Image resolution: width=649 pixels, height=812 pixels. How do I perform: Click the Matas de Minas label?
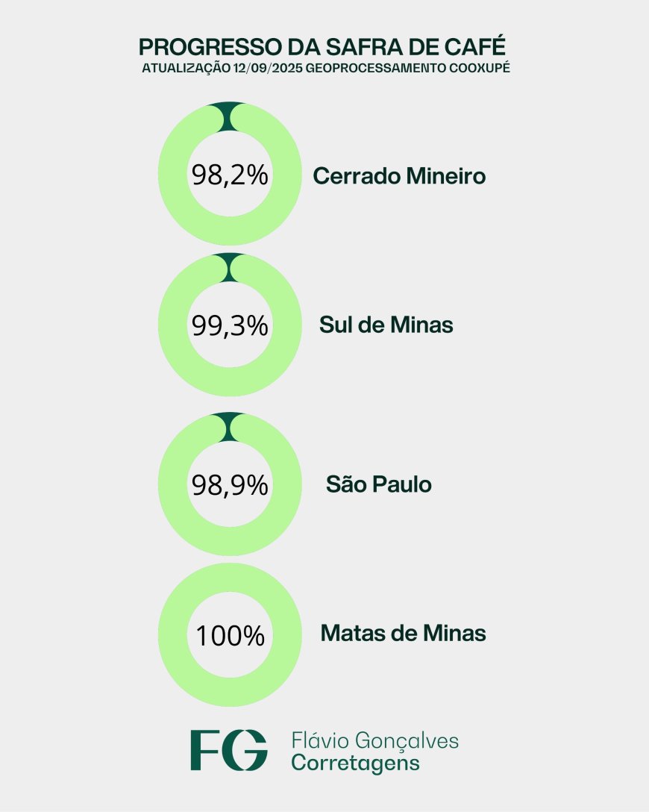[403, 633]
